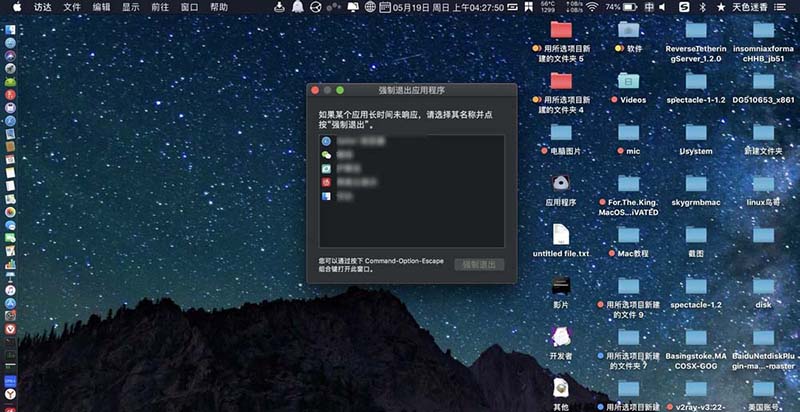The image size is (800, 412).
Task: Click the star icon in menu bar
Action: click(x=720, y=7)
